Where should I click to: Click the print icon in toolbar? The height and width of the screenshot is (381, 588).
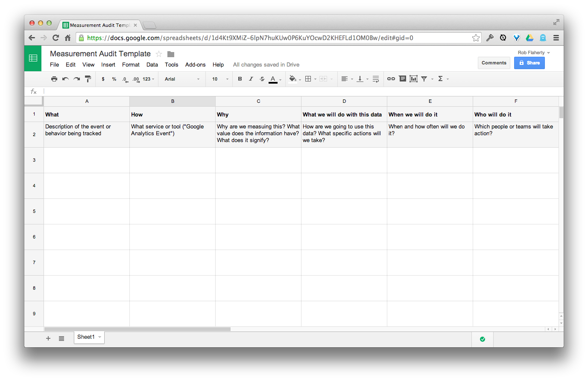pyautogui.click(x=54, y=79)
